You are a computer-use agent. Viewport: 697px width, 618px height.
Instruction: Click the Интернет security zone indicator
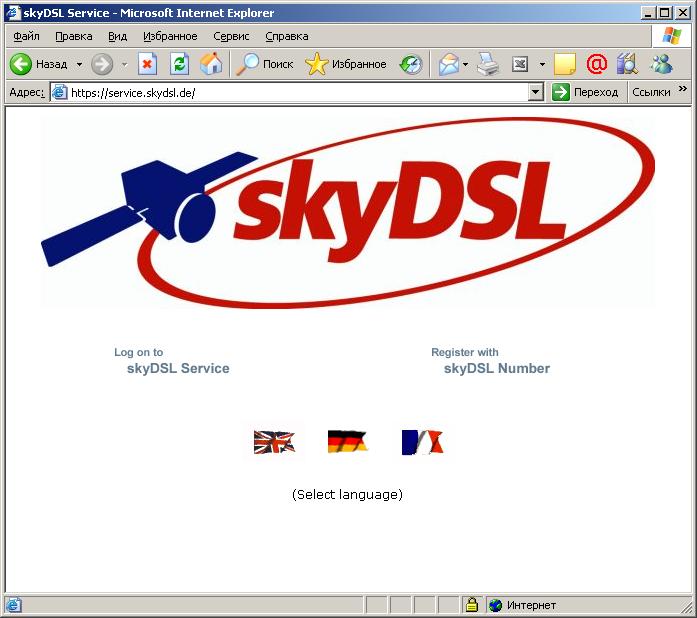click(522, 605)
